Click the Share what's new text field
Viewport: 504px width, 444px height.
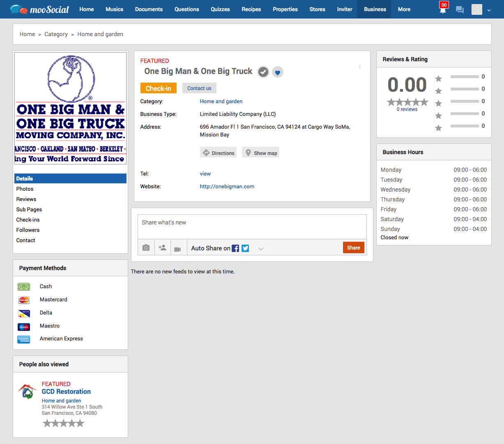click(252, 227)
